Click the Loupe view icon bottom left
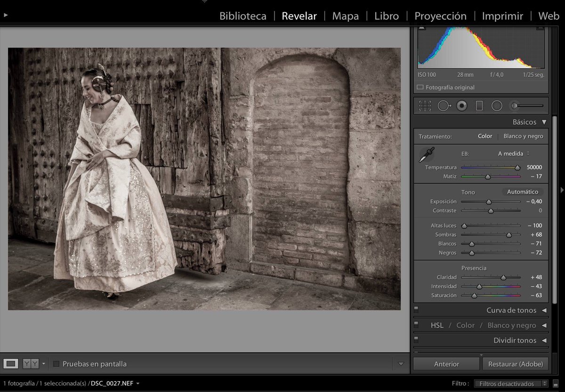Screen dimensions: 565x392 [x=10, y=363]
